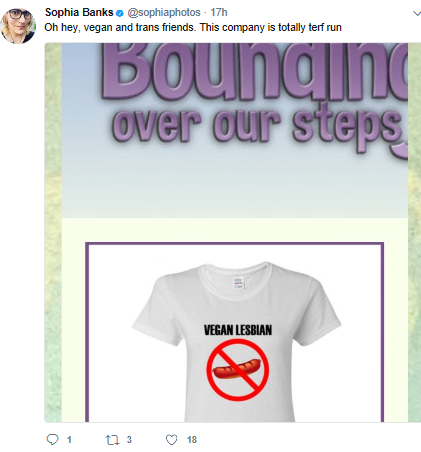Like the tweet with the heart icon
Image resolution: width=421 pixels, height=452 pixels.
tap(172, 440)
